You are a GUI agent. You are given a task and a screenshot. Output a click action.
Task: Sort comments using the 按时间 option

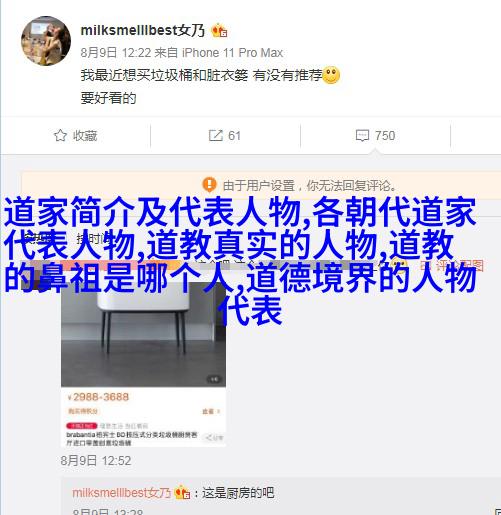[92, 238]
